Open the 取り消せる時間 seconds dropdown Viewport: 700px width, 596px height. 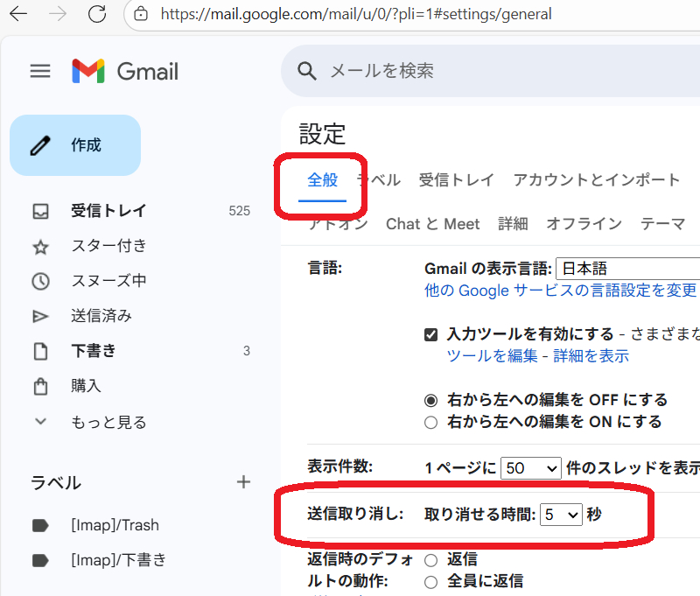[x=561, y=515]
